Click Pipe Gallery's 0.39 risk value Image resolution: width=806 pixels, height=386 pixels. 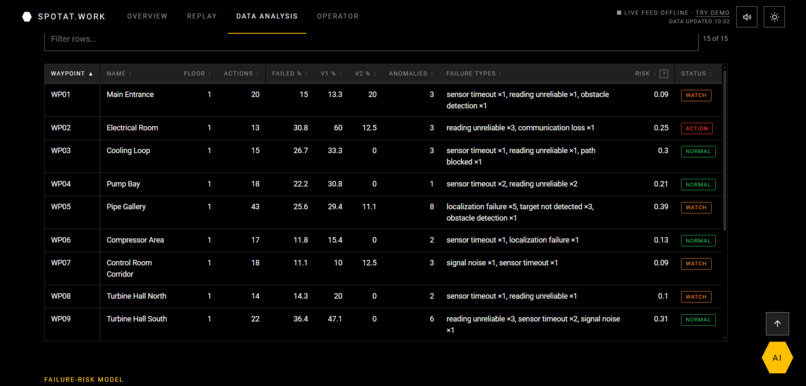tap(661, 207)
